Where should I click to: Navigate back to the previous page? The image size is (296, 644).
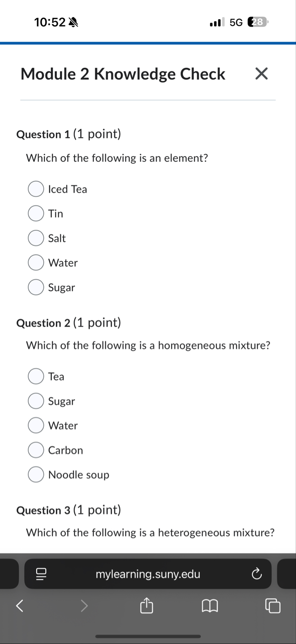pos(19,606)
